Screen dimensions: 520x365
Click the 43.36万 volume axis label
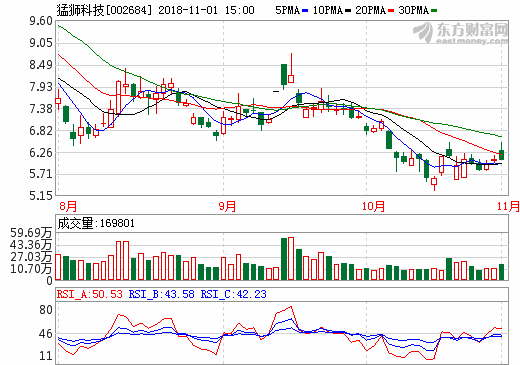pyautogui.click(x=31, y=245)
